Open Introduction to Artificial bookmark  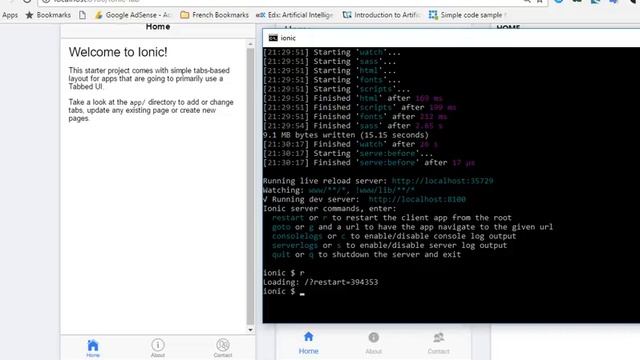pos(381,15)
